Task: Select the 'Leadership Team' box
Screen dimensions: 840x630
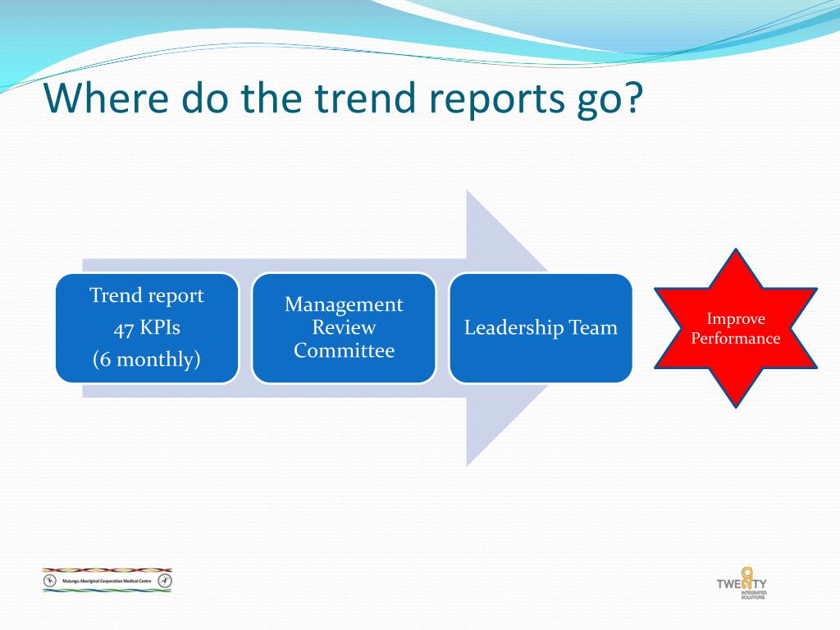Action: pyautogui.click(x=541, y=328)
